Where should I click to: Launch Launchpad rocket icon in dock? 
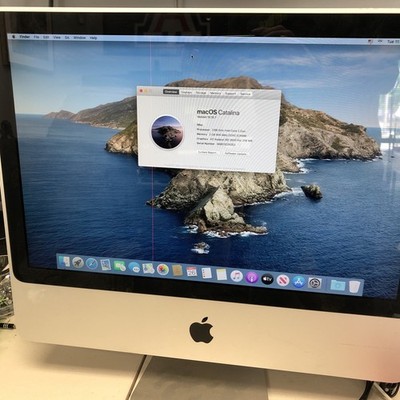[78, 263]
